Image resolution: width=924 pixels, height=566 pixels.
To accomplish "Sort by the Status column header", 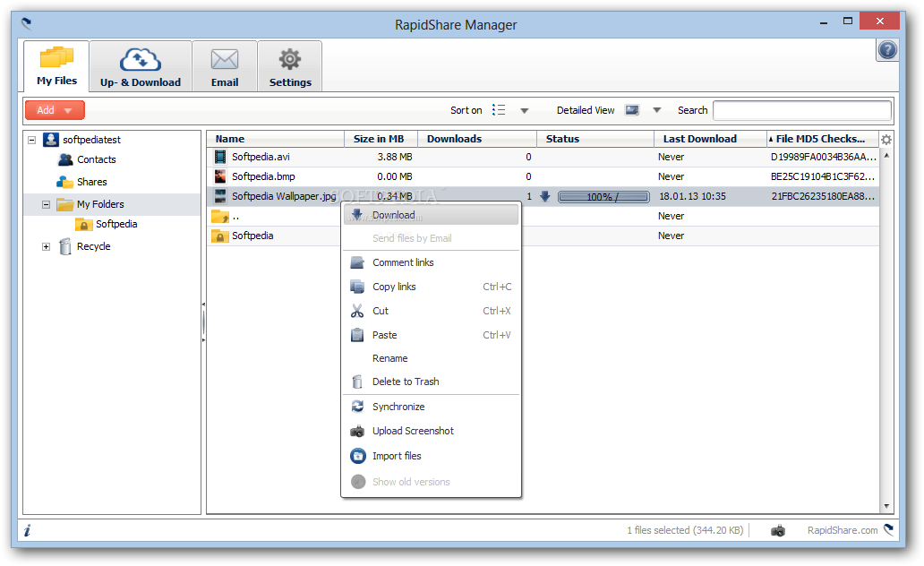I will 595,139.
